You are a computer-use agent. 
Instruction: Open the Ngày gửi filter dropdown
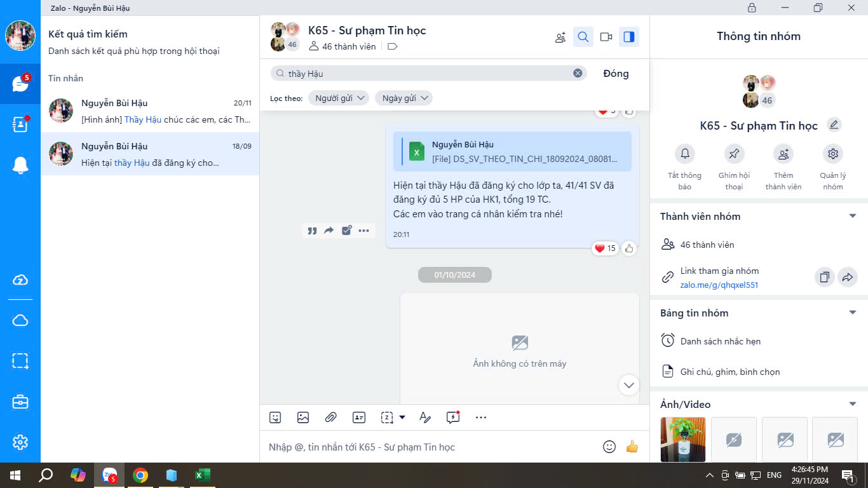403,98
